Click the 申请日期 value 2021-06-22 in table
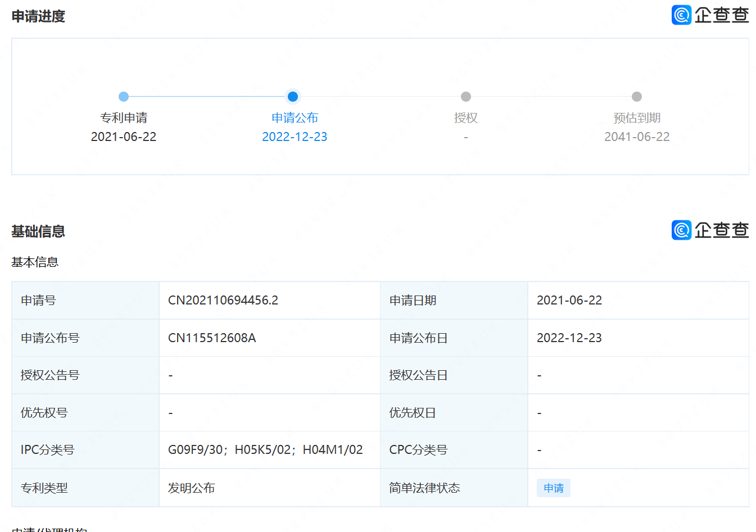 coord(569,301)
